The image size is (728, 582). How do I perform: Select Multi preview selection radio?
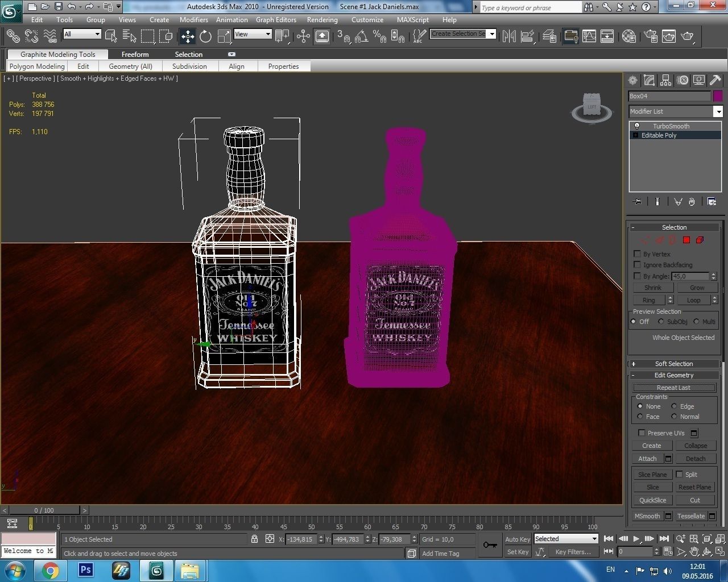point(696,322)
